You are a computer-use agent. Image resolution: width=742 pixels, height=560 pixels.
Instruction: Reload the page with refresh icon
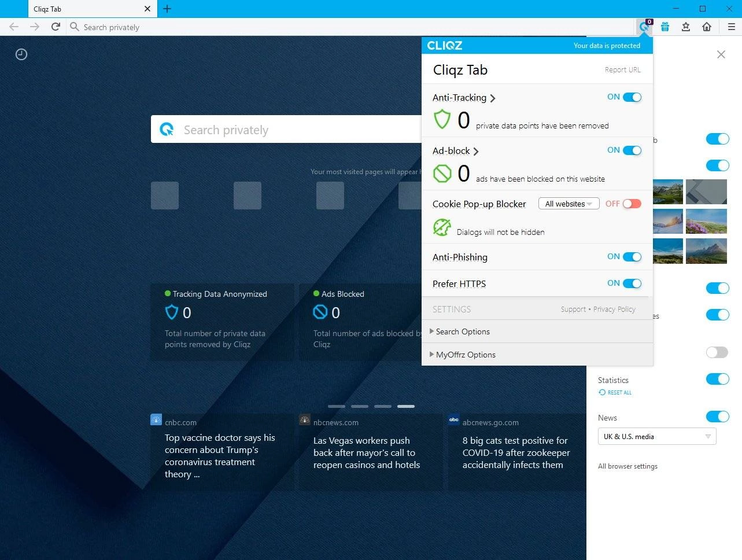pos(56,27)
